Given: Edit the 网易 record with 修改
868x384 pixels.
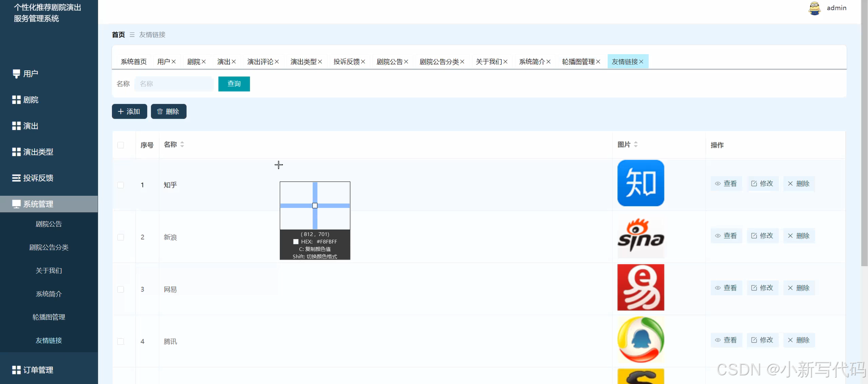Looking at the screenshot, I should coord(763,288).
